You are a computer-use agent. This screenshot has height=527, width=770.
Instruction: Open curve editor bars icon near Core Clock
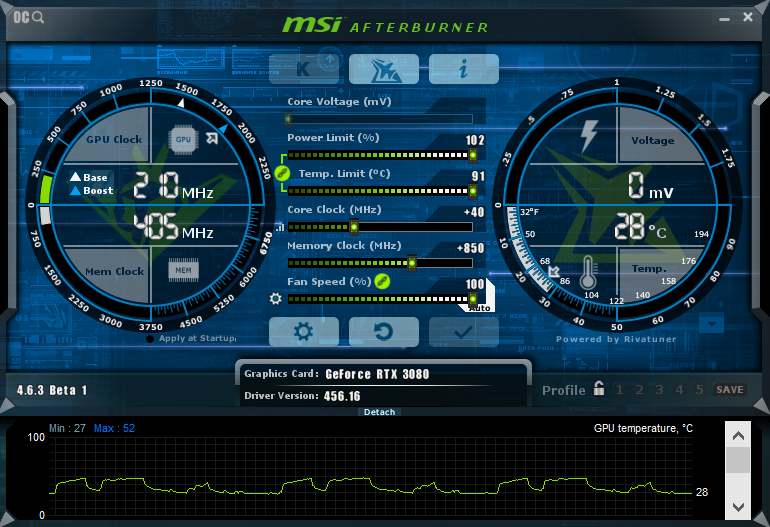click(280, 227)
